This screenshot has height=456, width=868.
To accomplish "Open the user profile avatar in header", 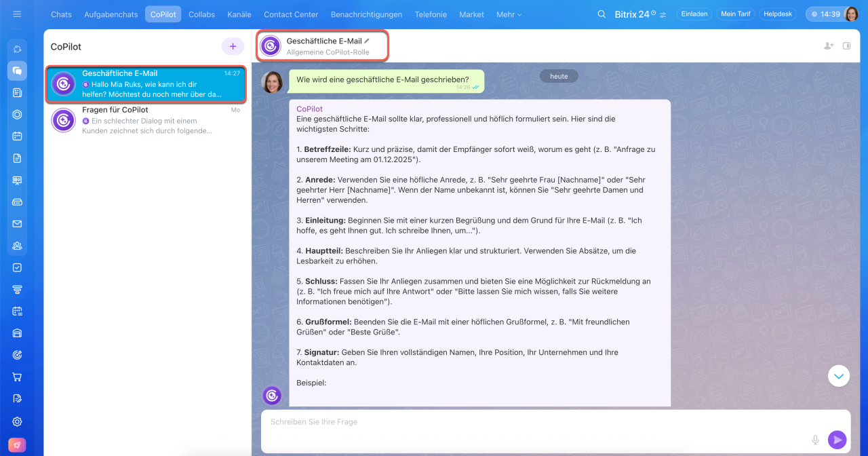I will click(x=851, y=14).
